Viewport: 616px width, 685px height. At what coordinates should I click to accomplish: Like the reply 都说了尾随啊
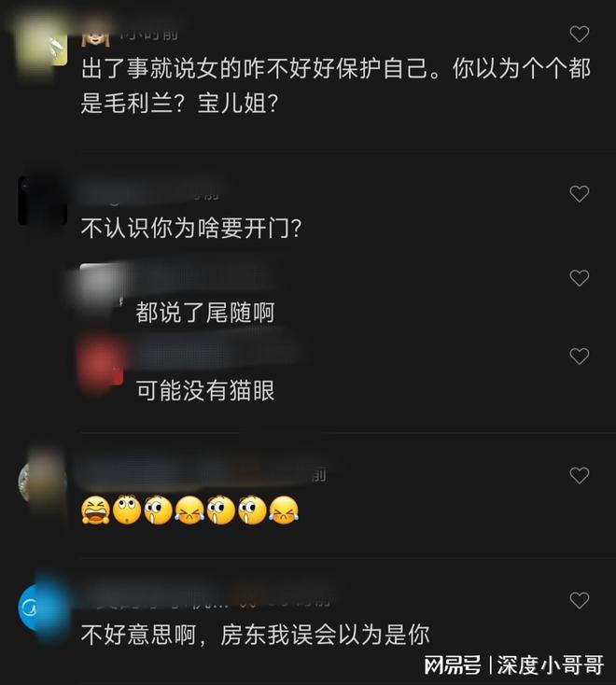tap(580, 278)
